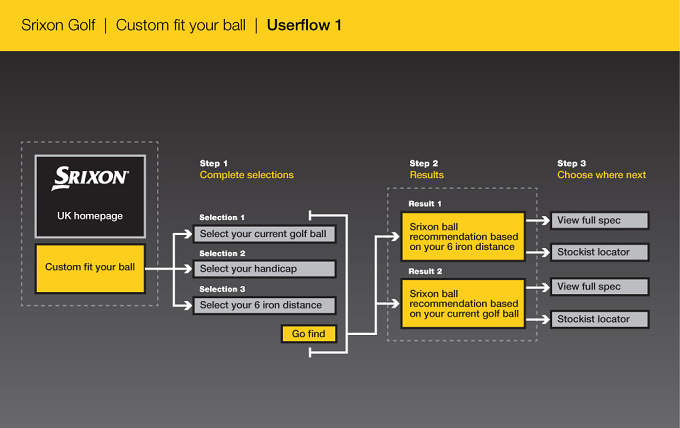Click the Selection 3 label
Image resolution: width=680 pixels, height=428 pixels.
click(222, 289)
